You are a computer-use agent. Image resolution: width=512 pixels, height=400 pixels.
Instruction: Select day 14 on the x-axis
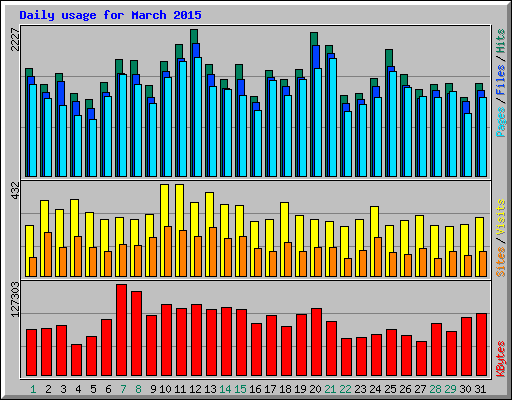pos(225,389)
